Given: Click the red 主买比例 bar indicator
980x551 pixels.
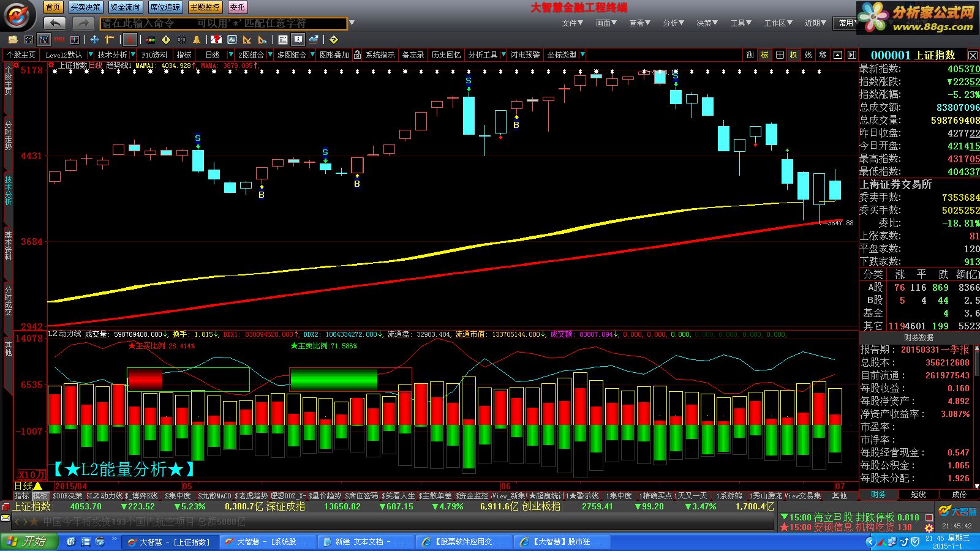Looking at the screenshot, I should click(x=145, y=379).
